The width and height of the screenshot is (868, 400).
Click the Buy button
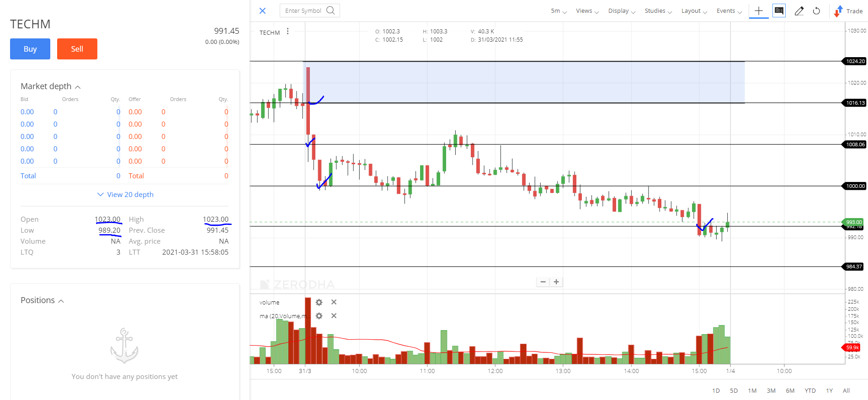[30, 49]
